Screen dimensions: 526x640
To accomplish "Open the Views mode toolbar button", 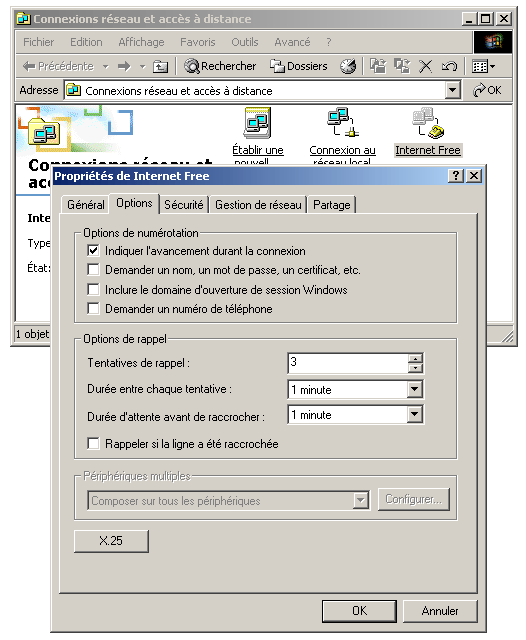I will [483, 66].
